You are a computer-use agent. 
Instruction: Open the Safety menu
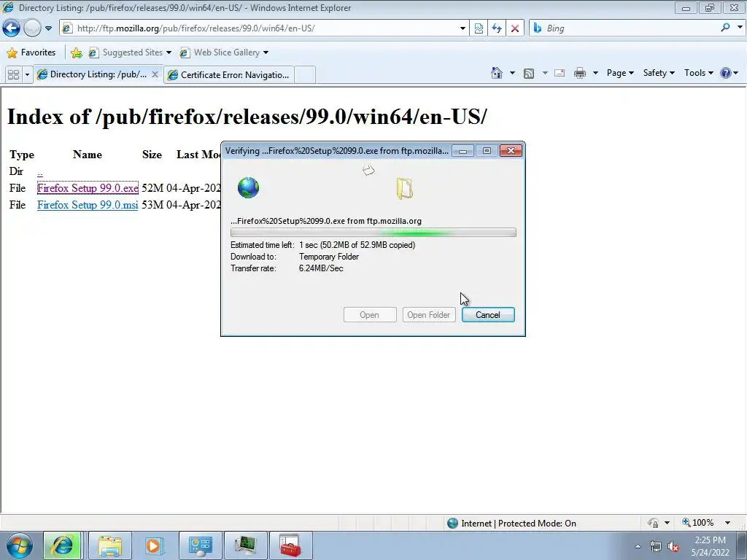(659, 73)
